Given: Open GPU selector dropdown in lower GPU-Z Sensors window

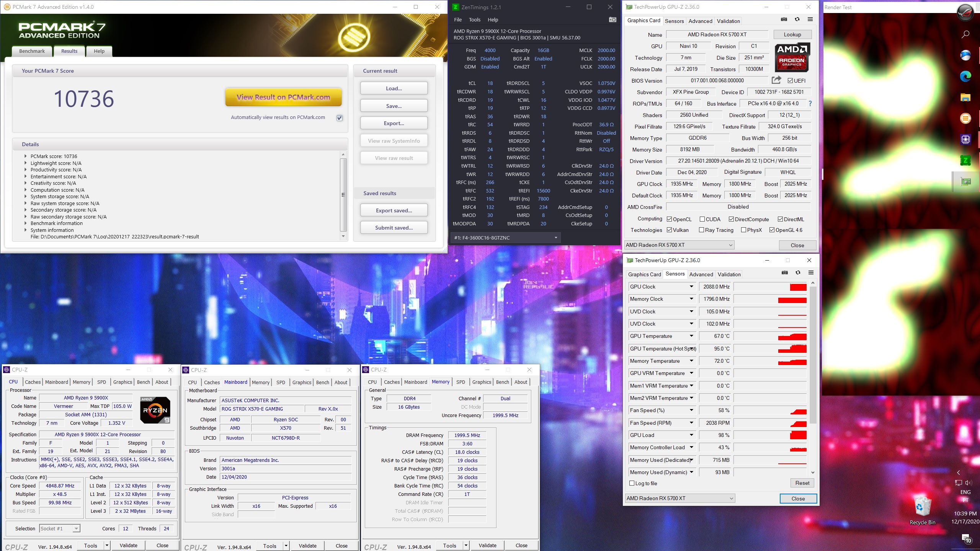Looking at the screenshot, I should 680,498.
